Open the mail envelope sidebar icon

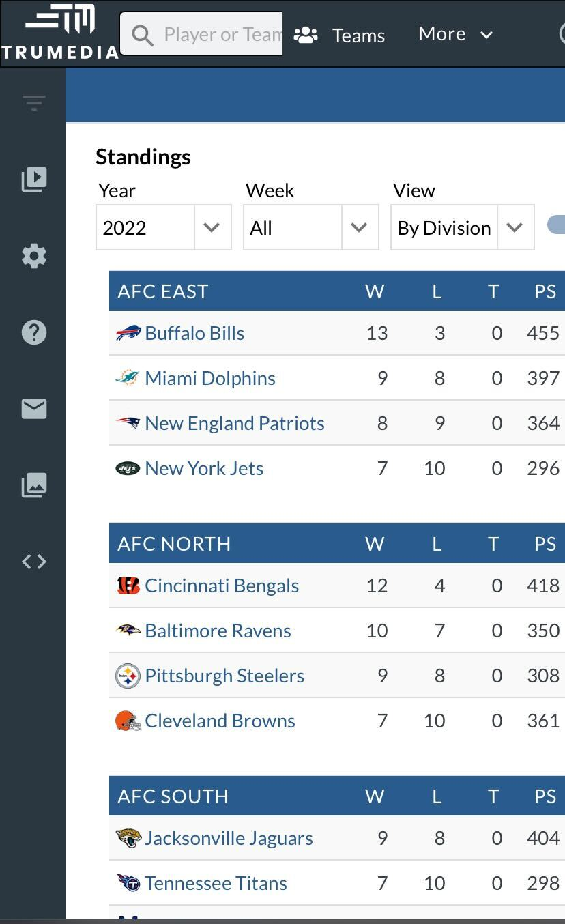point(34,409)
